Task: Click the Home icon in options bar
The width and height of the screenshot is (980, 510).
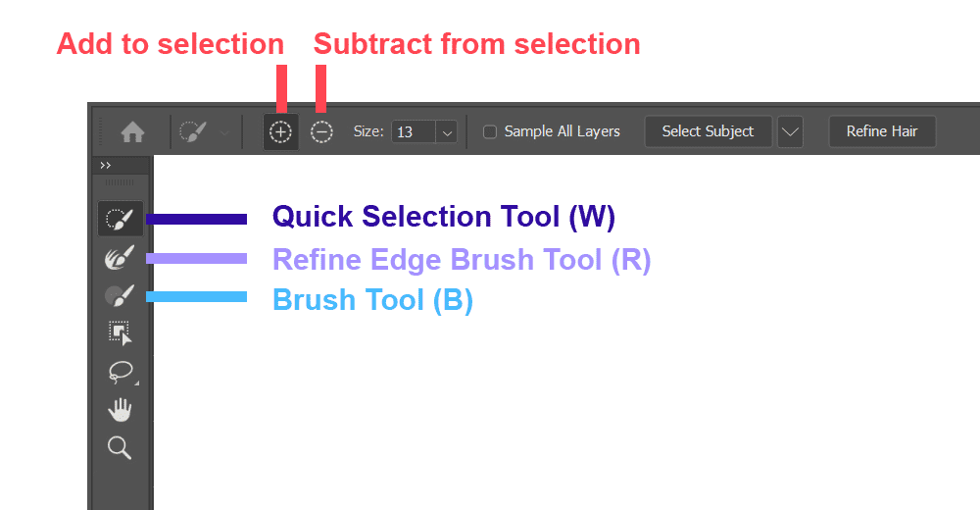Action: (x=132, y=131)
